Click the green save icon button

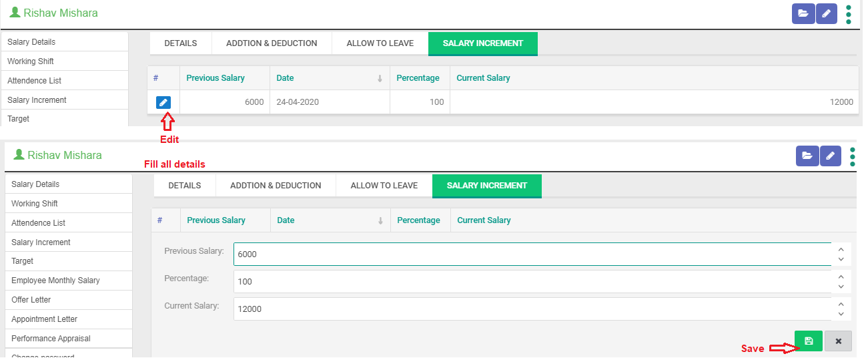(808, 341)
